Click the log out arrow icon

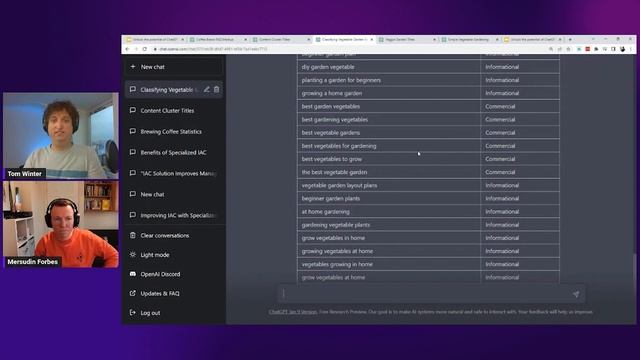click(x=133, y=313)
